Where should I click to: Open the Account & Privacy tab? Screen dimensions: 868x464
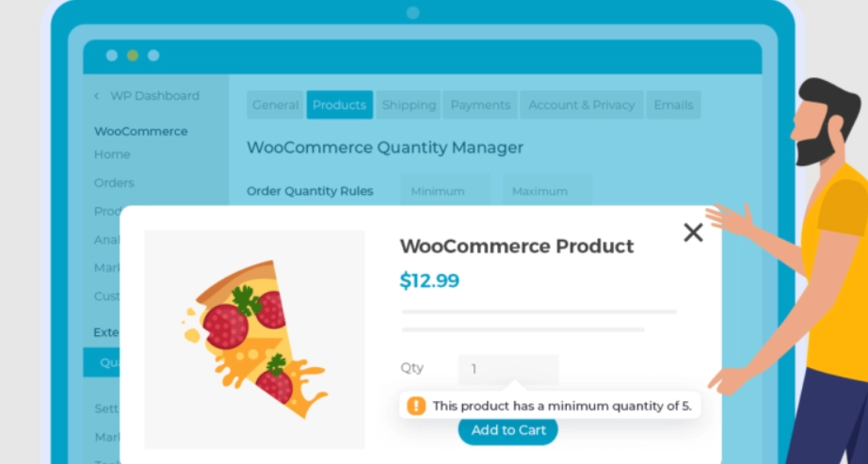tap(582, 105)
